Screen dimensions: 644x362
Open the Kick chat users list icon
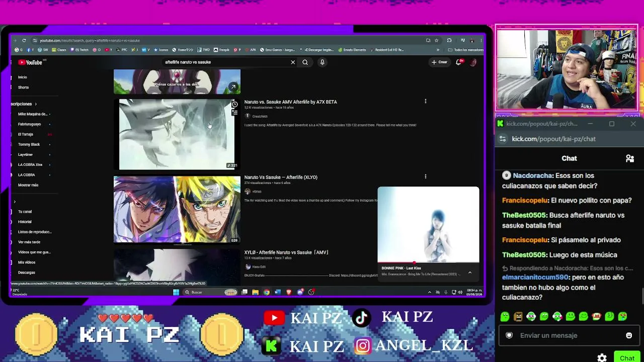tap(629, 158)
